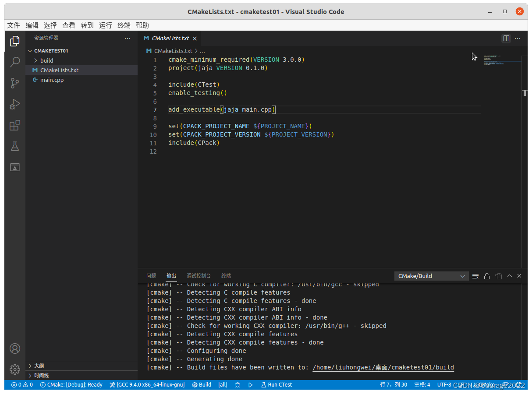Collapse the CMAKETEST01 workspace section
Image resolution: width=532 pixels, height=394 pixels.
(82, 51)
